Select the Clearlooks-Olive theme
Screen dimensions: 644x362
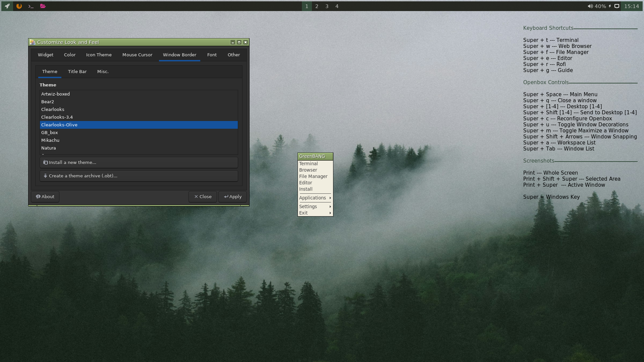pyautogui.click(x=139, y=125)
